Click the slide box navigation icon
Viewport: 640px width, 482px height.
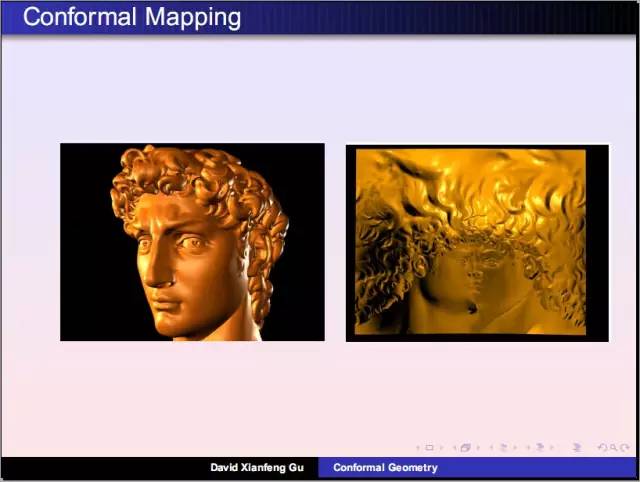click(429, 448)
